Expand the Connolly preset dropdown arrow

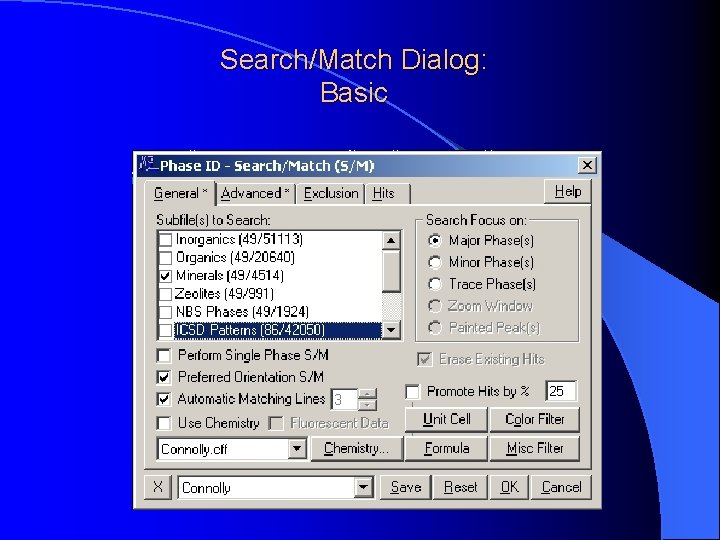tap(363, 487)
